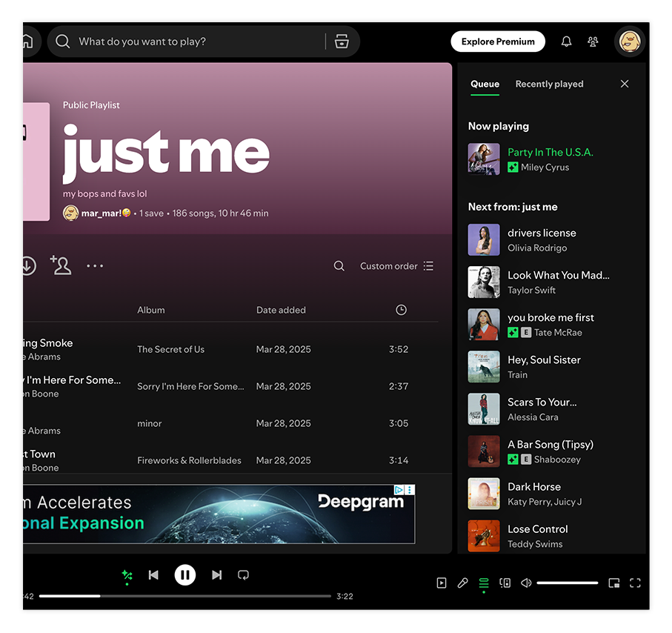672x633 pixels.
Task: Click the 2:37 duration track row
Action: 230,386
